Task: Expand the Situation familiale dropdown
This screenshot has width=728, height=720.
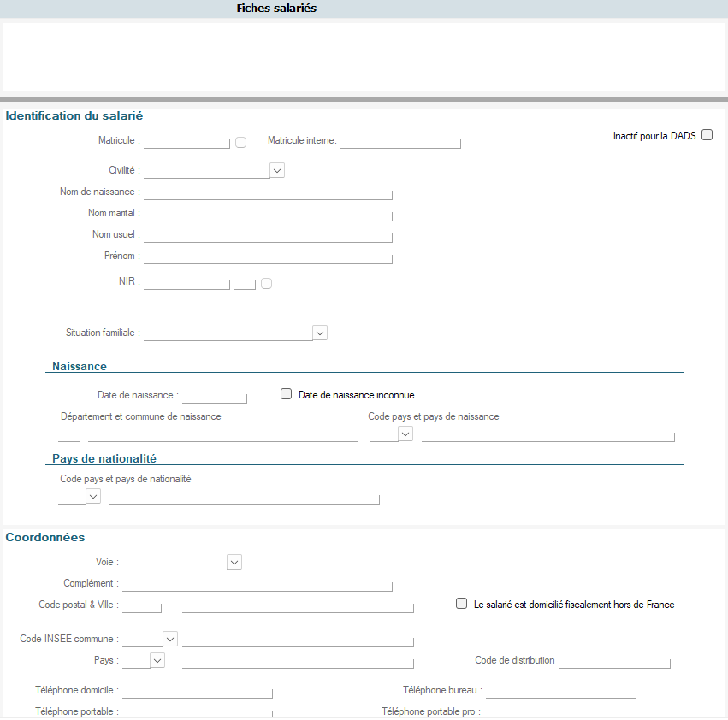Action: [320, 333]
